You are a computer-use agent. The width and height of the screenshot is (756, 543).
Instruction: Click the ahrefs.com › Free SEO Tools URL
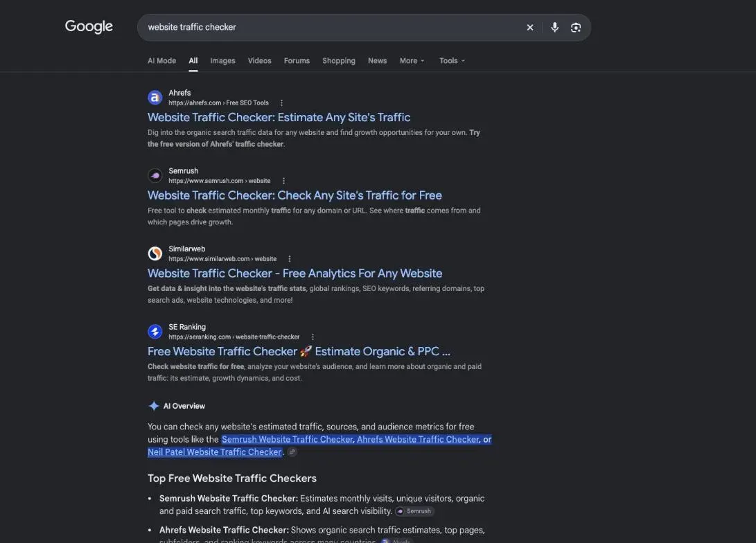pyautogui.click(x=218, y=103)
